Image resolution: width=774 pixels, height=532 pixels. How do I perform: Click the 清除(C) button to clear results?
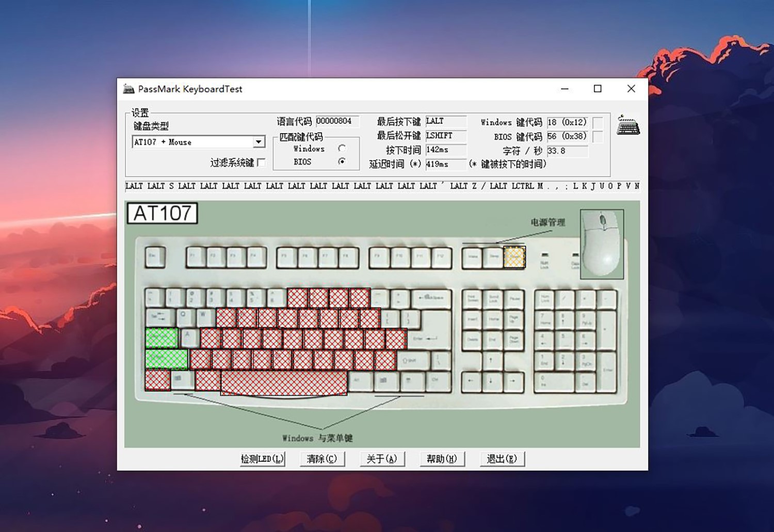click(x=322, y=459)
